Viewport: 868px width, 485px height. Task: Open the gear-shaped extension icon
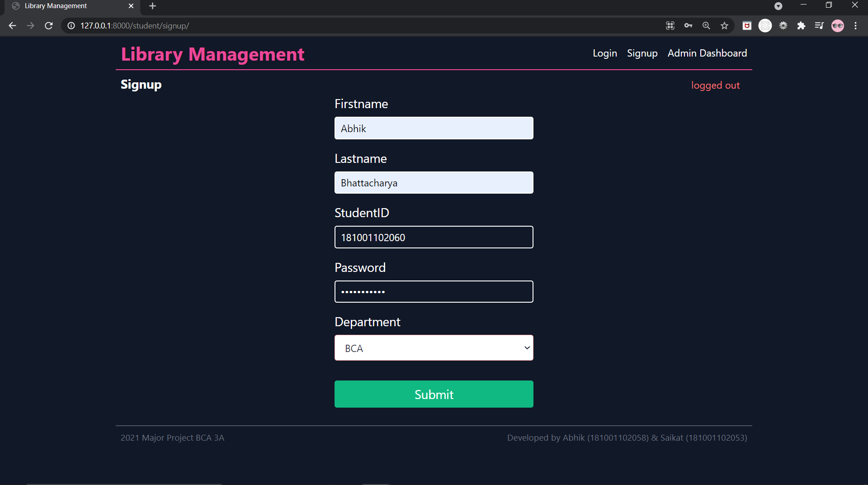pyautogui.click(x=783, y=26)
